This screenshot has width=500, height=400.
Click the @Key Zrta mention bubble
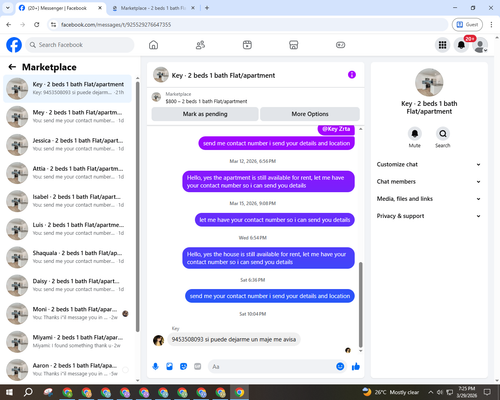pos(336,129)
